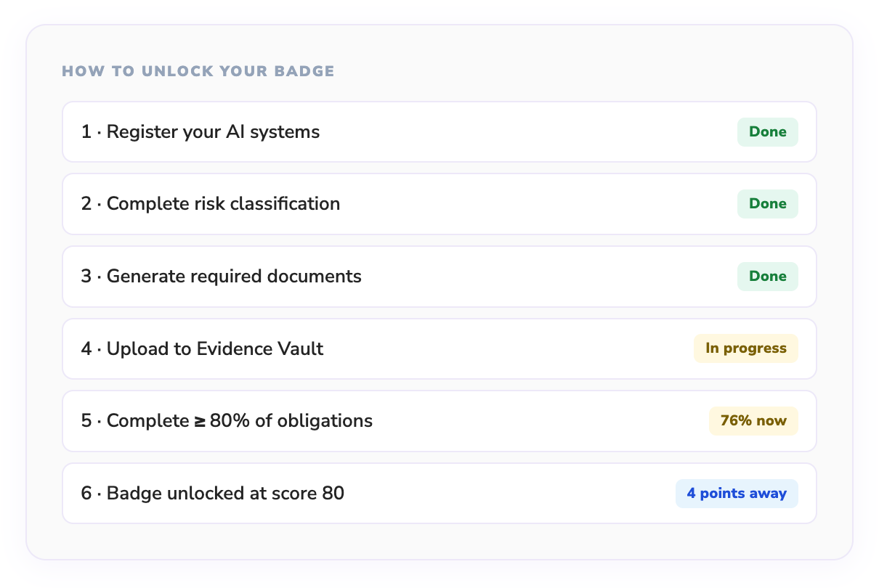Click step number 5 before Complete ≥ 80%
The image size is (879, 588).
pyautogui.click(x=86, y=421)
